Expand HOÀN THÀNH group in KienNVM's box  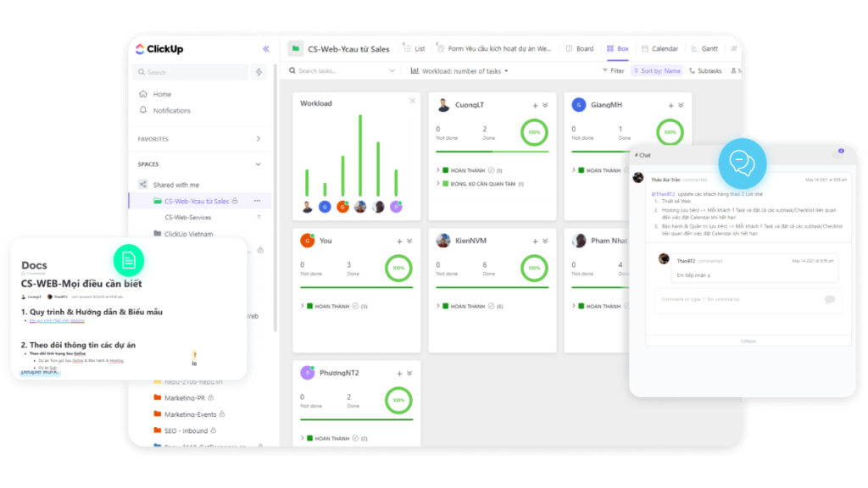(x=438, y=306)
